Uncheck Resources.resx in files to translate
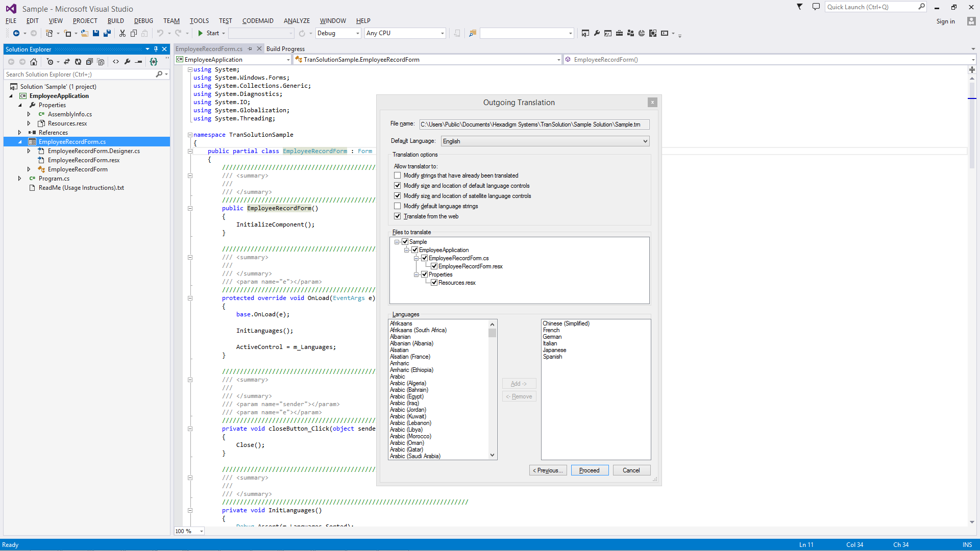Screen dimensions: 980x551 click(434, 283)
